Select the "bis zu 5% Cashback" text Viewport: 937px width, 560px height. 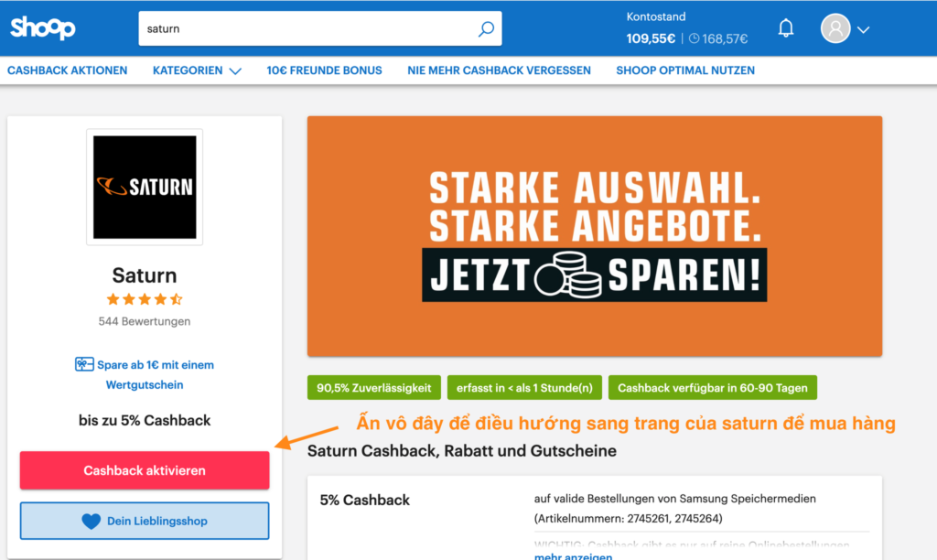(x=145, y=420)
